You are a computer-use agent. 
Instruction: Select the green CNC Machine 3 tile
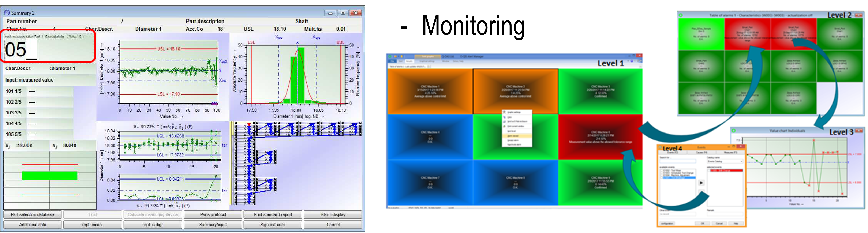coord(601,92)
